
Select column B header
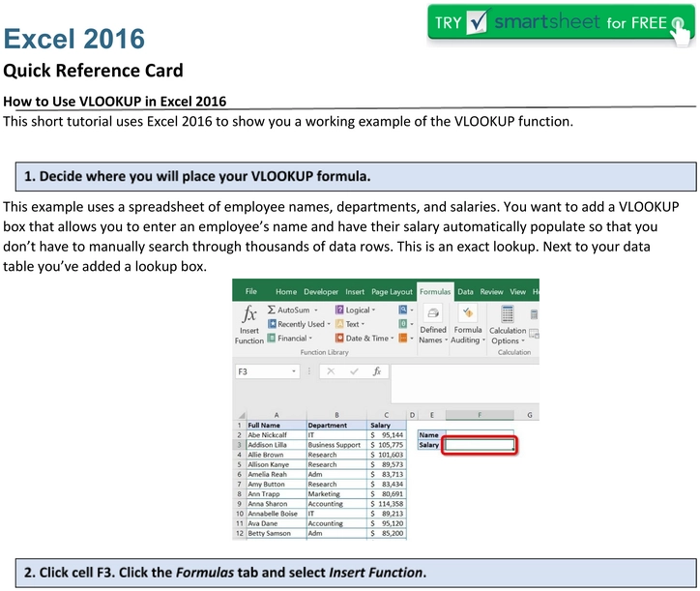[x=336, y=415]
